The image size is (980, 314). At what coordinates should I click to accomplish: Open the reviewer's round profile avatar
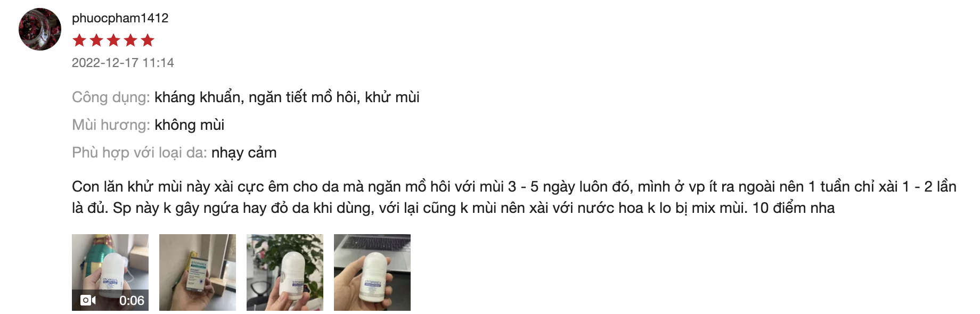coord(40,29)
